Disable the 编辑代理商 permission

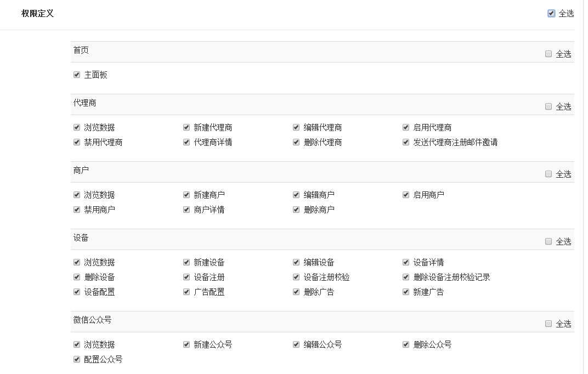point(296,127)
